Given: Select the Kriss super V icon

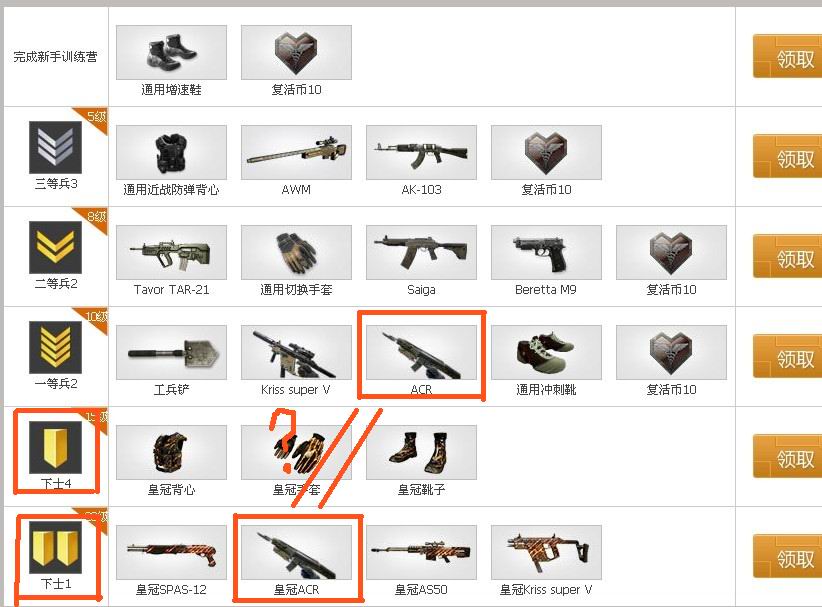Looking at the screenshot, I should pyautogui.click(x=296, y=353).
